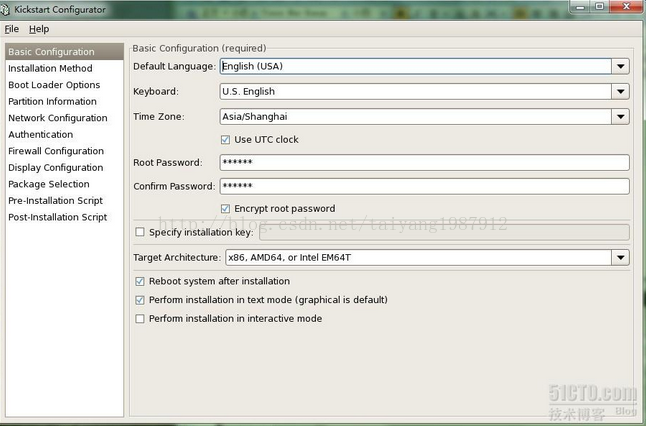646x426 pixels.
Task: Open the File menu
Action: coord(12,29)
